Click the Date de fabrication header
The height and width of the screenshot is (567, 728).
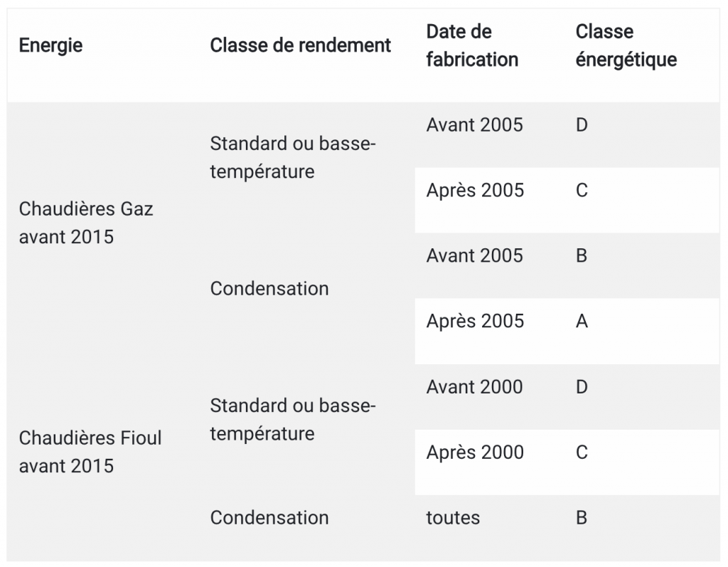[x=472, y=46]
